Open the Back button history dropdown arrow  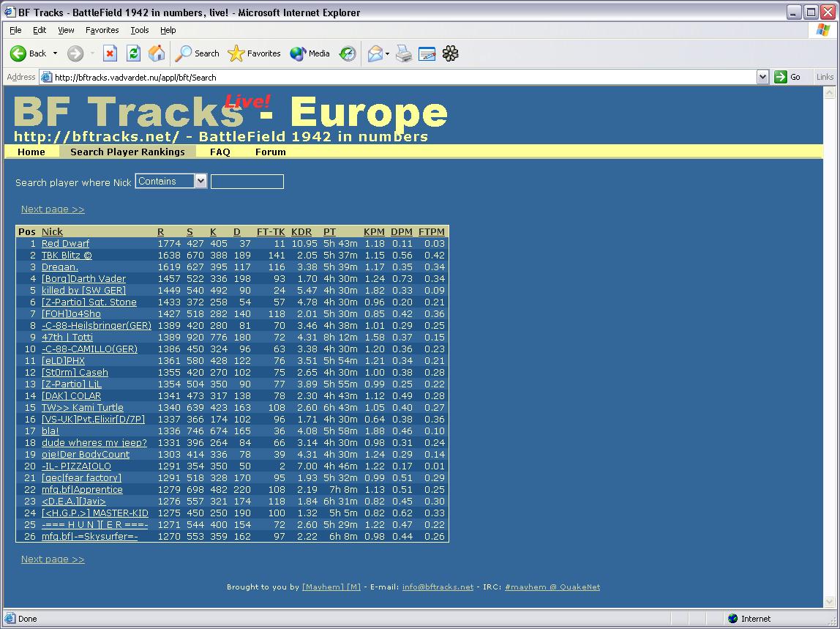tap(55, 53)
